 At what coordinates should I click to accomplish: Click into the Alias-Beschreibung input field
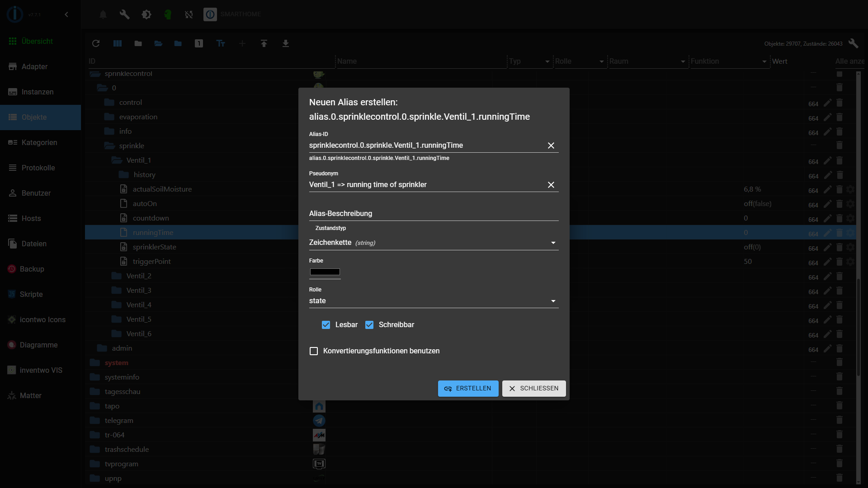(x=433, y=213)
